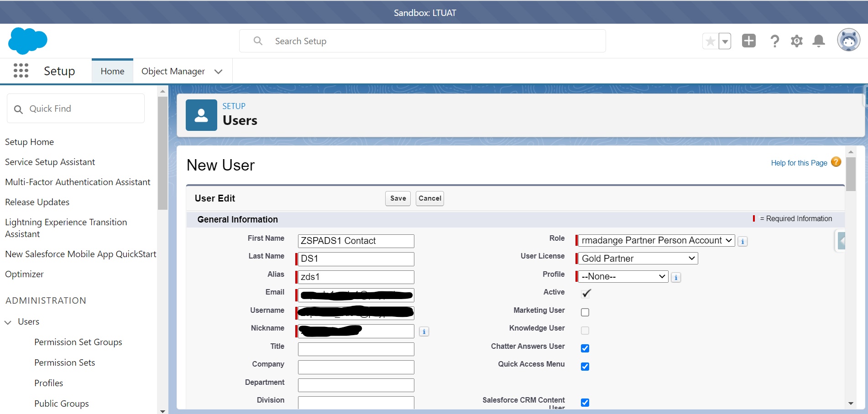Viewport: 868px width, 414px height.
Task: Open the user avatar profile menu
Action: (x=848, y=41)
